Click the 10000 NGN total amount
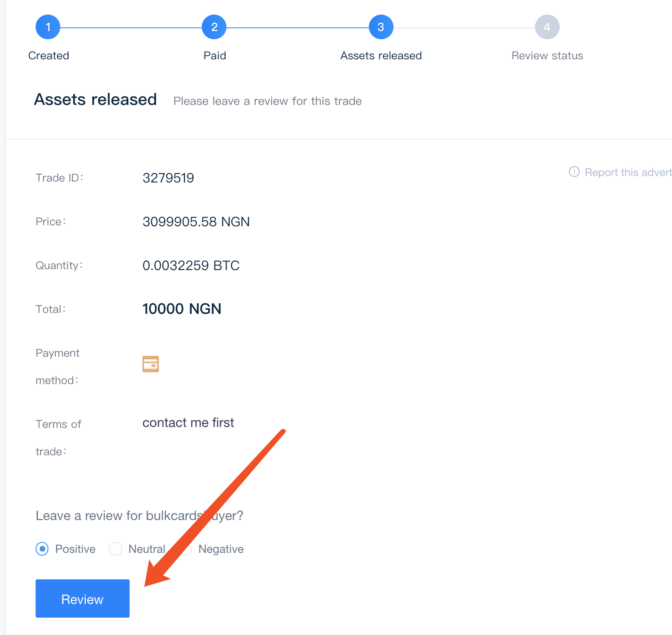The width and height of the screenshot is (672, 635). click(x=182, y=309)
